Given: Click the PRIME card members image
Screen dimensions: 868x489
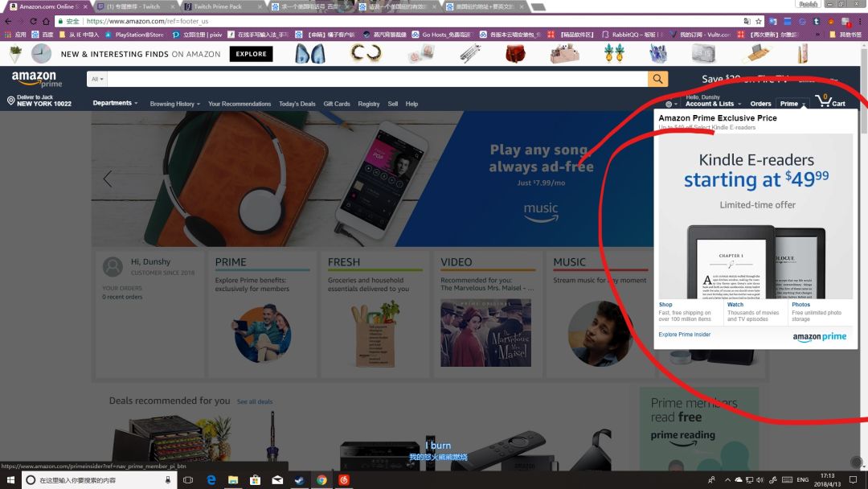Looking at the screenshot, I should click(x=262, y=334).
